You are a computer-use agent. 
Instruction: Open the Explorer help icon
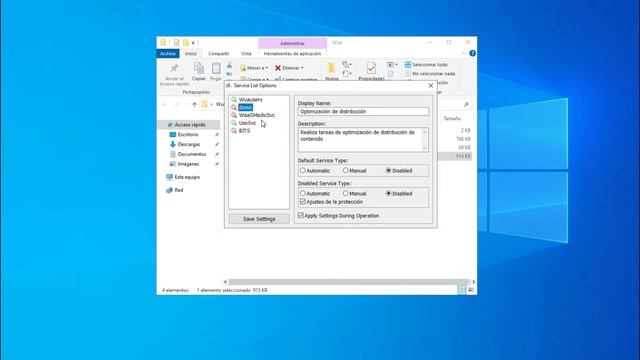[x=472, y=53]
